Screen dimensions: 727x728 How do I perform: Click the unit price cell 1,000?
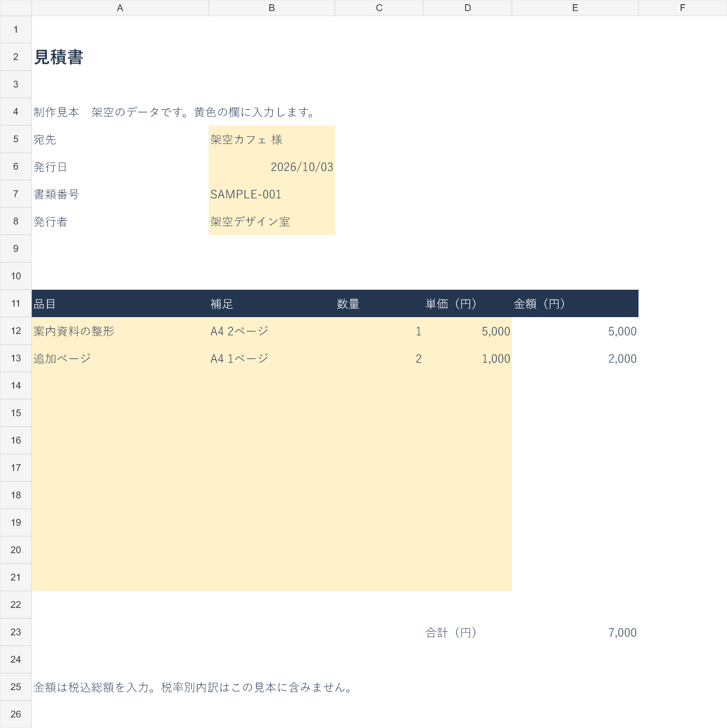click(468, 358)
